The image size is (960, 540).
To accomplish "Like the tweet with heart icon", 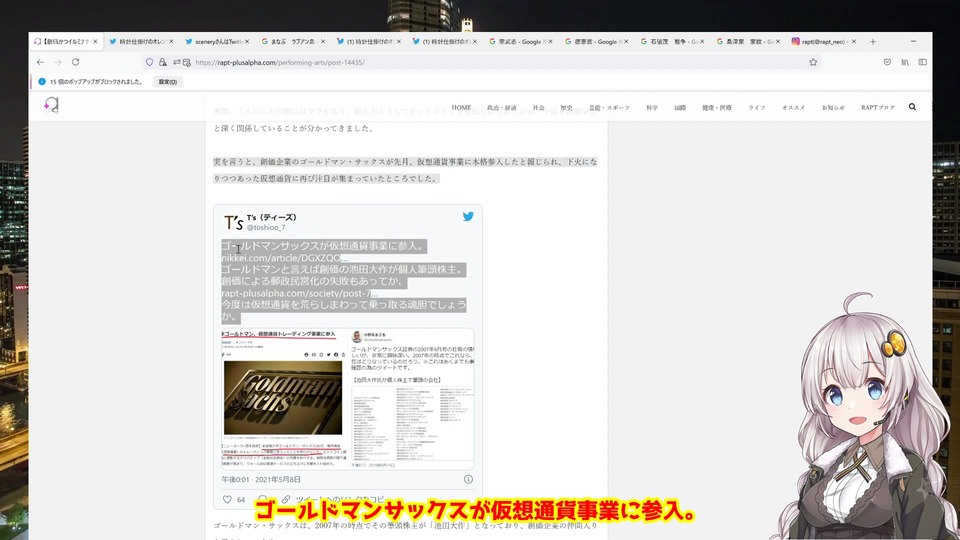I will [227, 499].
